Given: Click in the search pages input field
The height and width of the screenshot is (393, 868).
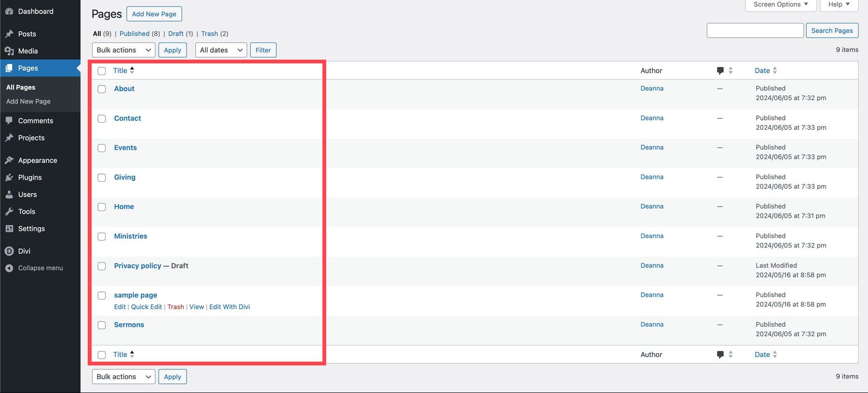Looking at the screenshot, I should [755, 30].
